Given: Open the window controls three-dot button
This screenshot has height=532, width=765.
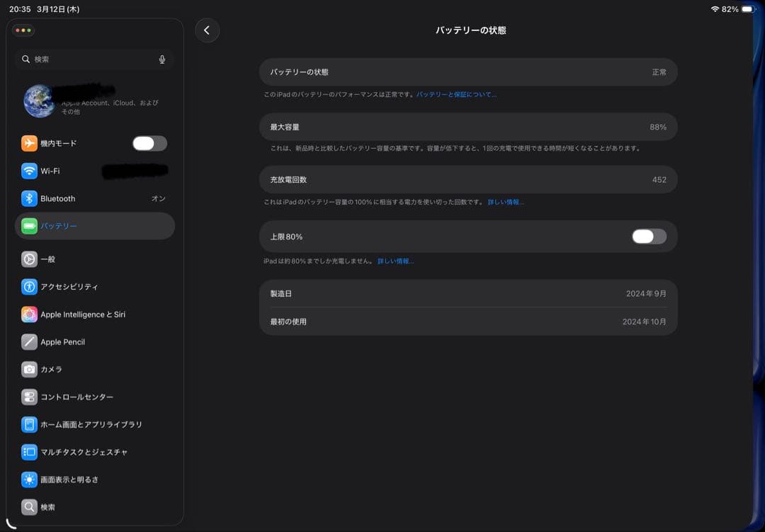Looking at the screenshot, I should [x=23, y=30].
